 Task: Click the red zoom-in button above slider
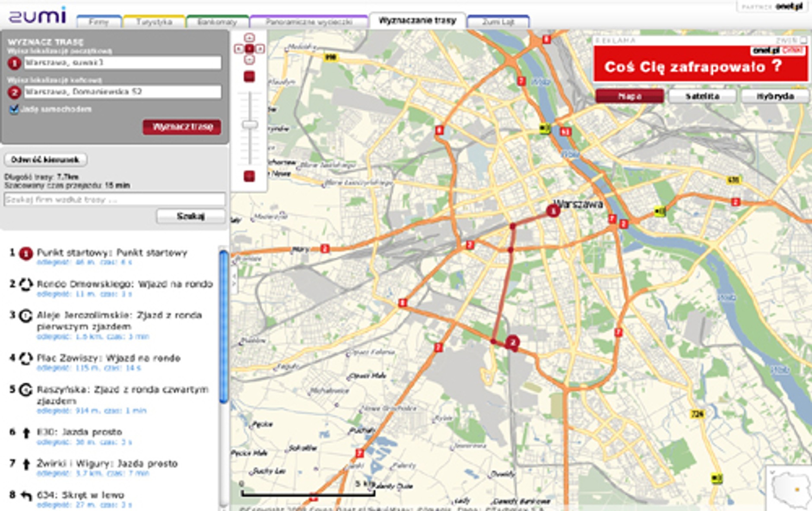[x=249, y=77]
